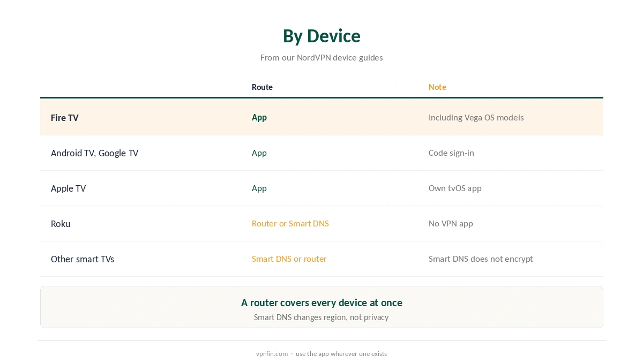Select the 'Including Vega OS models' note
The width and height of the screenshot is (643, 364).
pyautogui.click(x=476, y=117)
